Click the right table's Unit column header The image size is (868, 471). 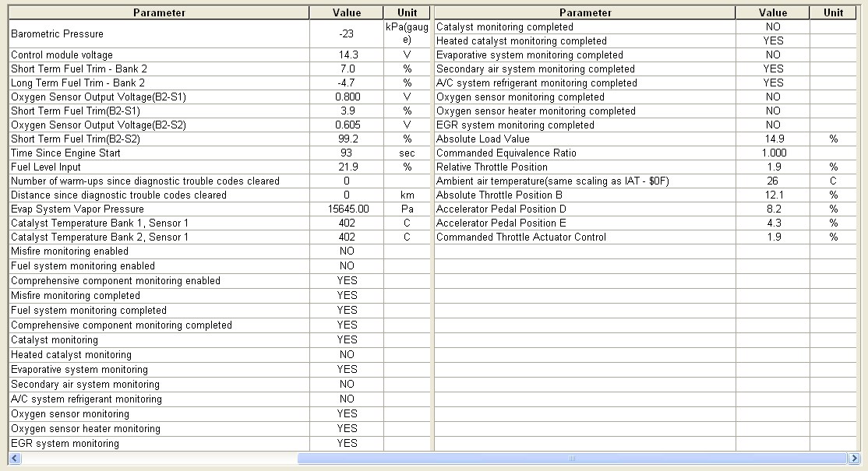[x=833, y=12]
